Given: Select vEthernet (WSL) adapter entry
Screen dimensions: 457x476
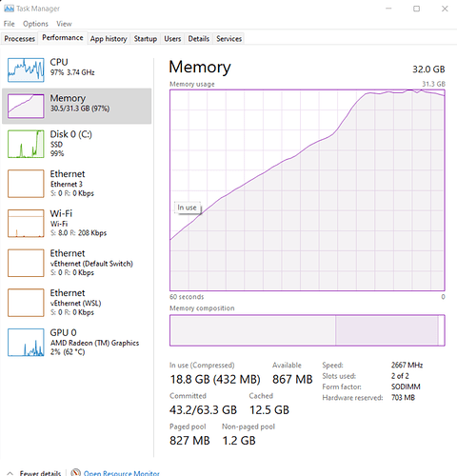Looking at the screenshot, I should [x=76, y=303].
